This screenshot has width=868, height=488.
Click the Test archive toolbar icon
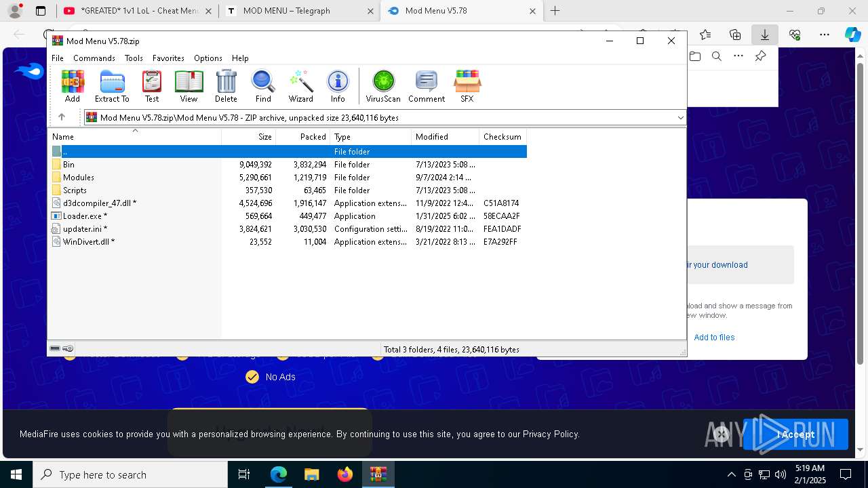152,86
